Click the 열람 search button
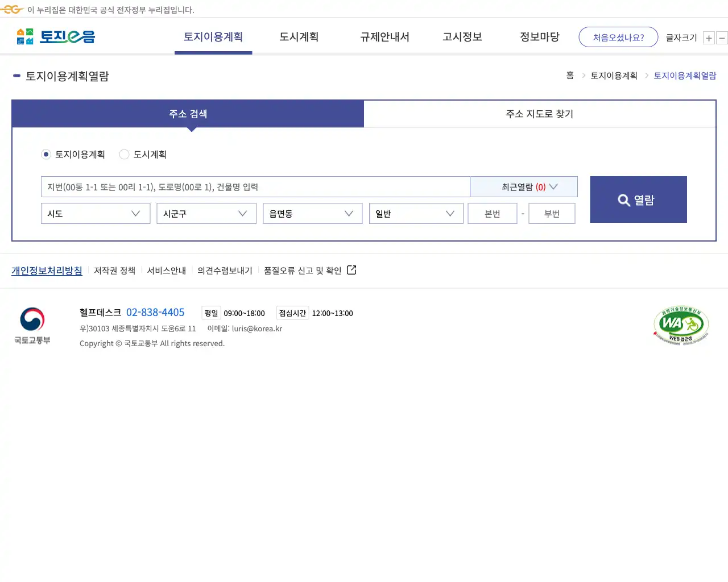The width and height of the screenshot is (728, 582). tap(638, 199)
